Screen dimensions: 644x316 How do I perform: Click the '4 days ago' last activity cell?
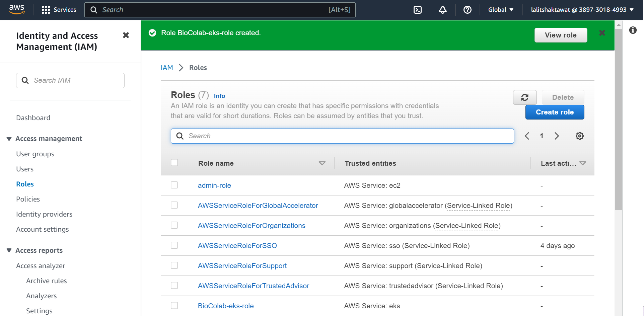coord(558,246)
